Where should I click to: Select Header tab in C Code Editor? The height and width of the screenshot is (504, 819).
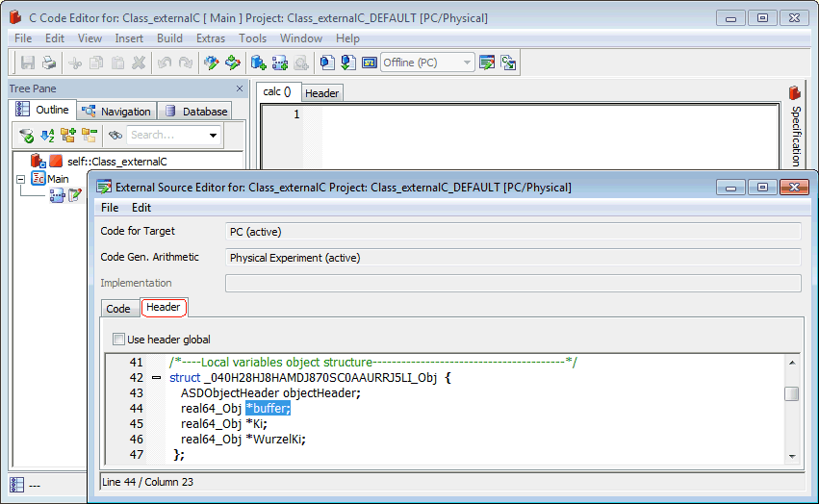pos(321,93)
